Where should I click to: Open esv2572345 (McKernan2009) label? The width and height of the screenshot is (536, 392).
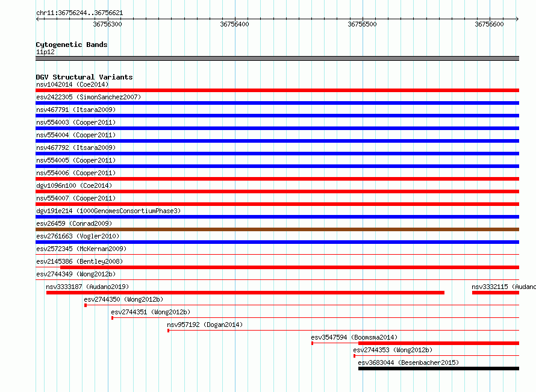pyautogui.click(x=81, y=249)
